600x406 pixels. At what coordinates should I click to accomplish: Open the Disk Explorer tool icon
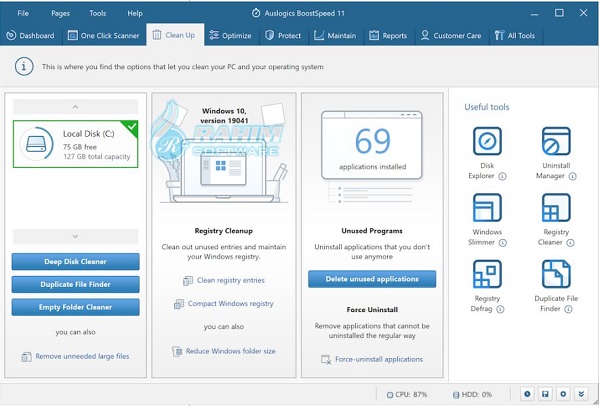487,141
